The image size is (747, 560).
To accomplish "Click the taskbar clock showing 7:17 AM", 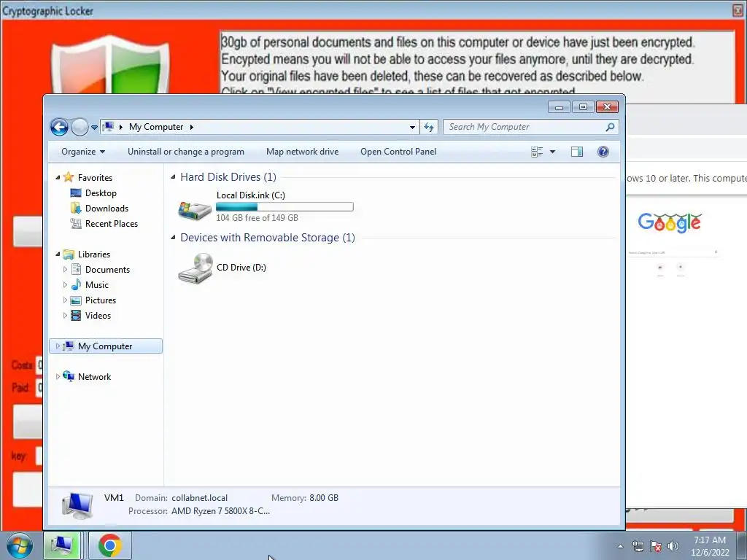I will pos(710,546).
